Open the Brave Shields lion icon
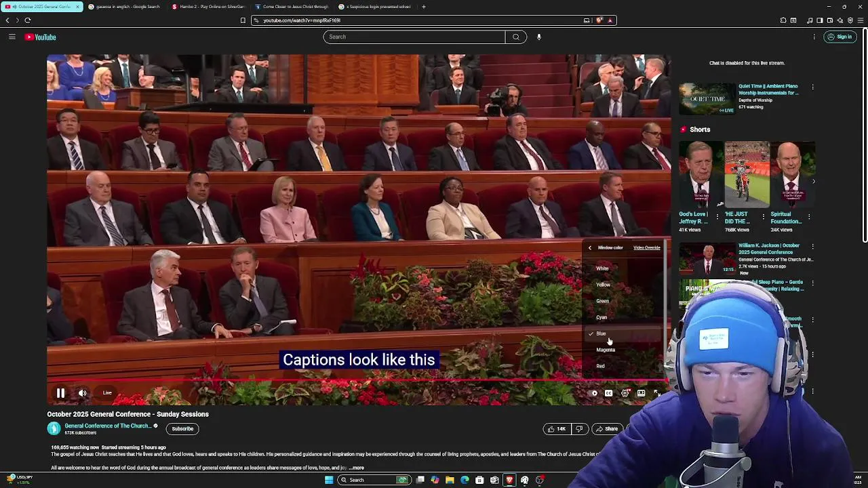The width and height of the screenshot is (868, 488). click(x=599, y=20)
